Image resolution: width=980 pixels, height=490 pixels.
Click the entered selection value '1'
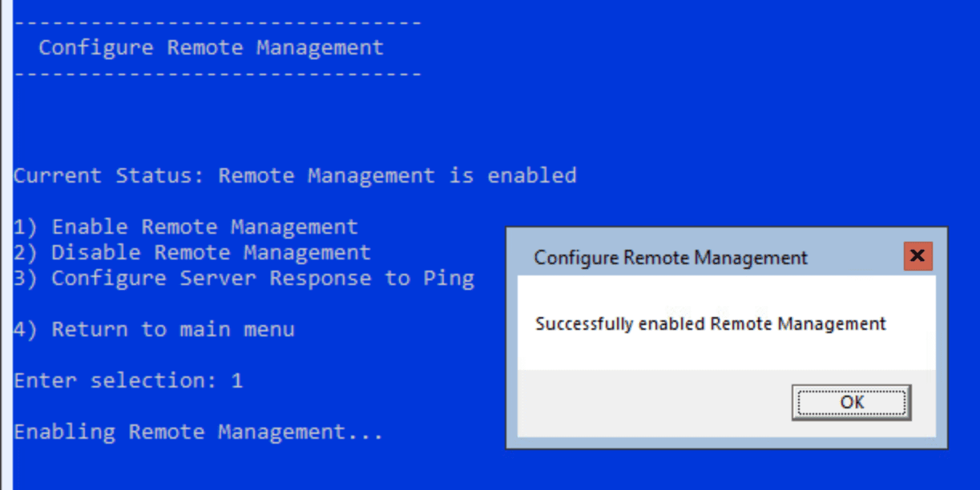click(x=236, y=380)
